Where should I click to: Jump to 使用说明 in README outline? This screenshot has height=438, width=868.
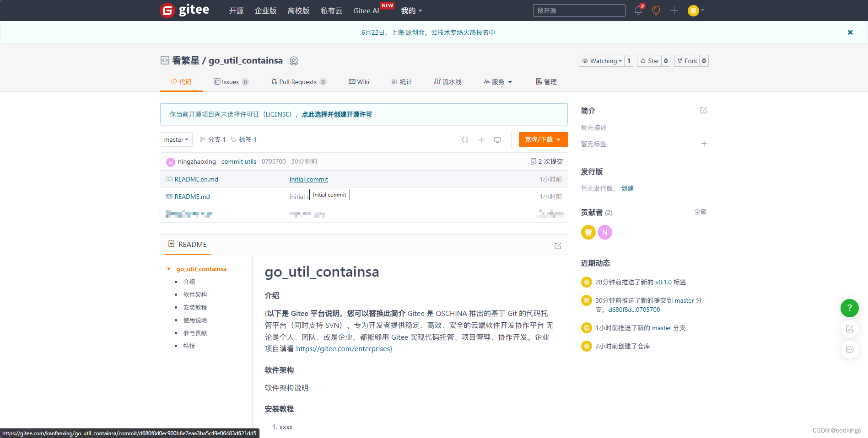195,320
